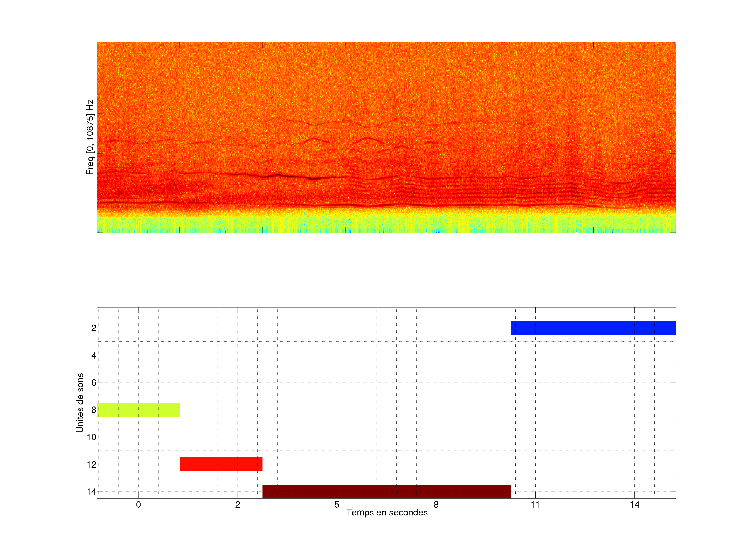Click y-axis tick label 12
Screen dimensions: 747x560
(91, 465)
